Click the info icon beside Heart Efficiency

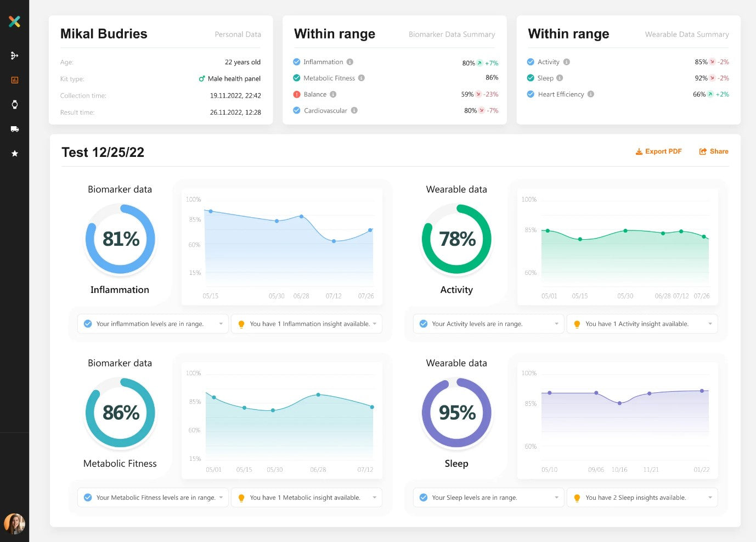tap(591, 94)
